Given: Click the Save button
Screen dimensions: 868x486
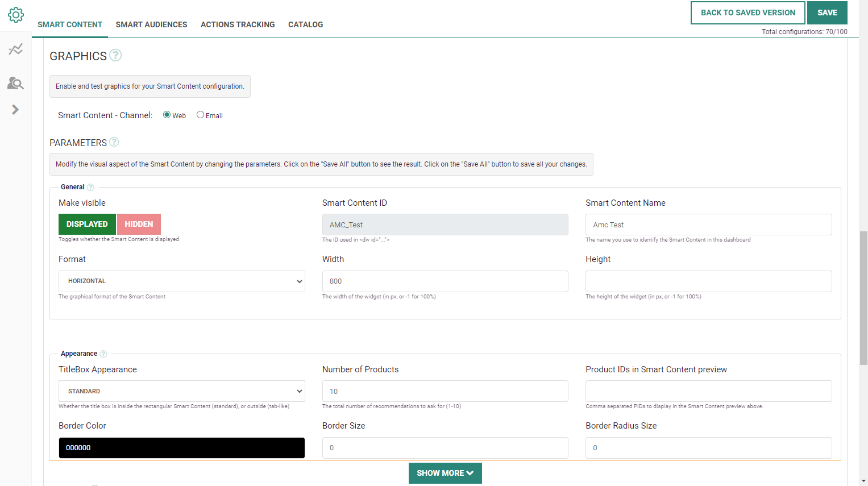Looking at the screenshot, I should 827,13.
